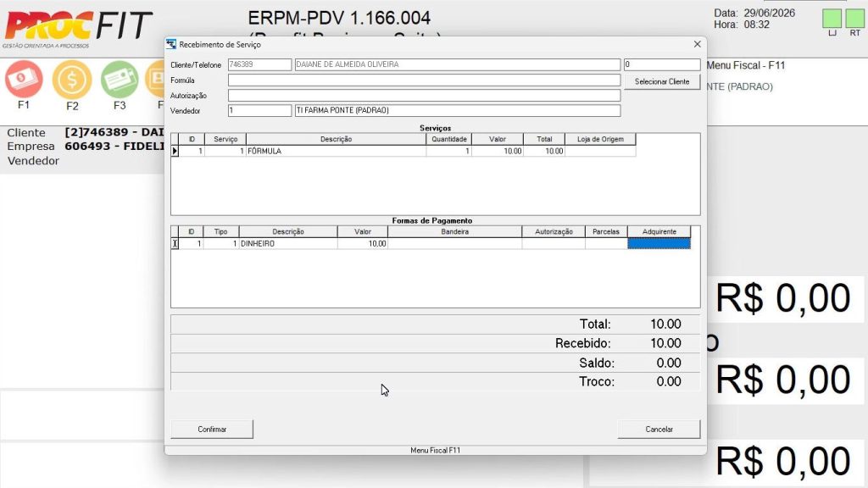Click the Total column header in Serviços

click(544, 140)
